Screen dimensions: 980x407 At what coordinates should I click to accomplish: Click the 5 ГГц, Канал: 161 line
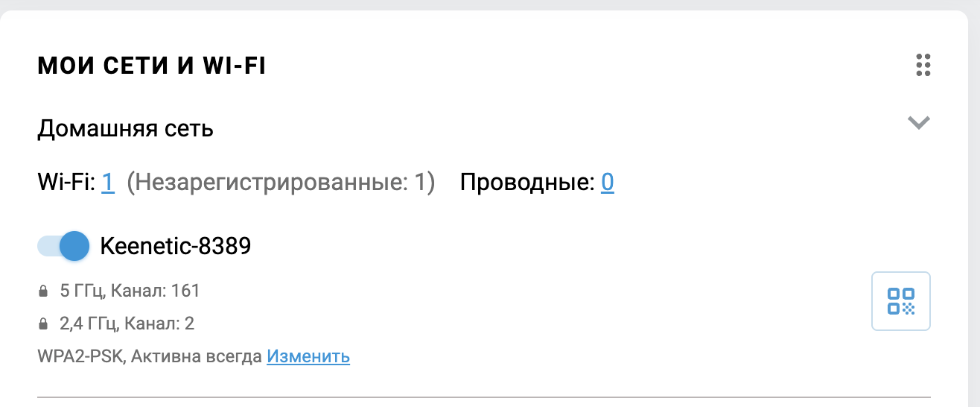click(x=130, y=291)
